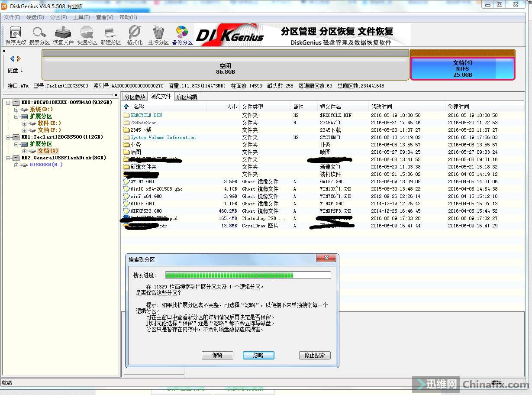532x395 pixels.
Task: Expand the HD0 disk tree node
Action: (9, 102)
